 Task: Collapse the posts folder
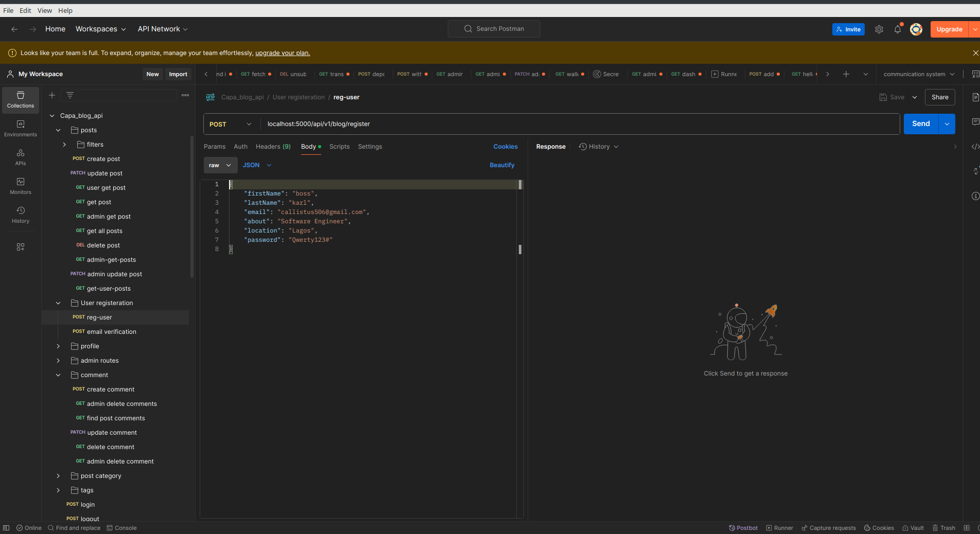pos(58,130)
